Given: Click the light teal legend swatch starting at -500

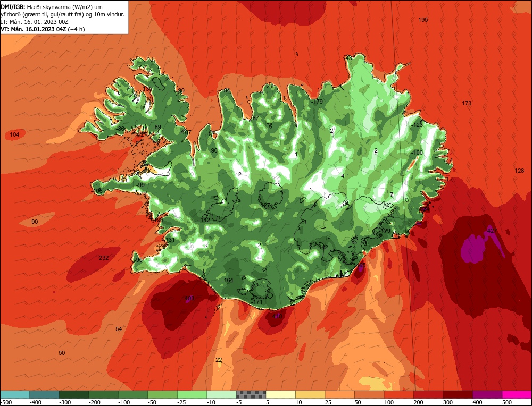Looking at the screenshot, I should (x=15, y=394).
